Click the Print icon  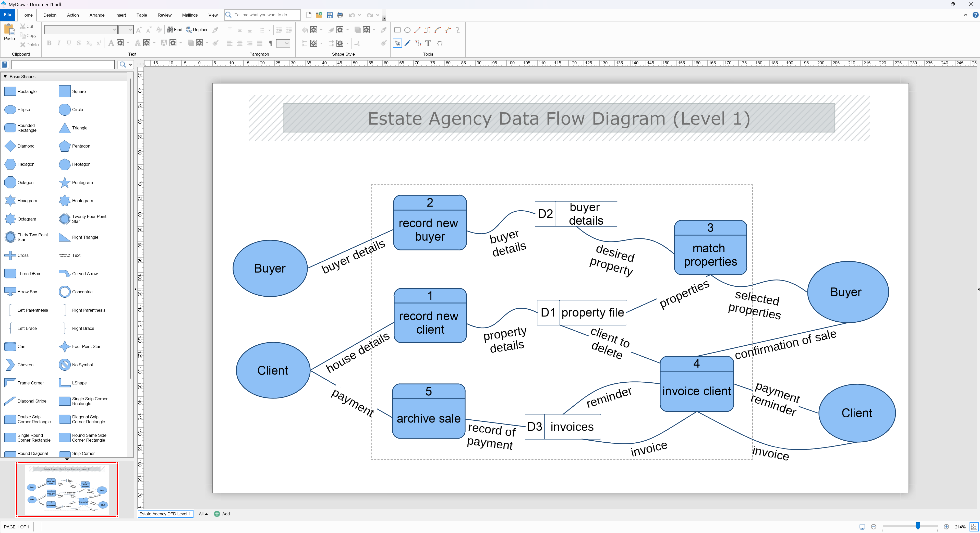pos(340,15)
